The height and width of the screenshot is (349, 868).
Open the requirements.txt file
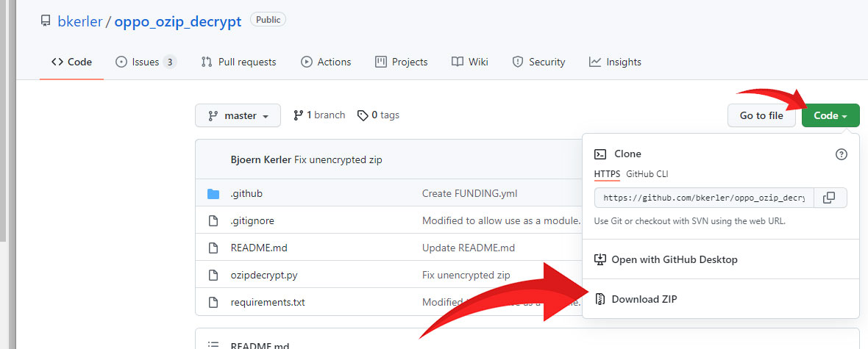coord(268,303)
